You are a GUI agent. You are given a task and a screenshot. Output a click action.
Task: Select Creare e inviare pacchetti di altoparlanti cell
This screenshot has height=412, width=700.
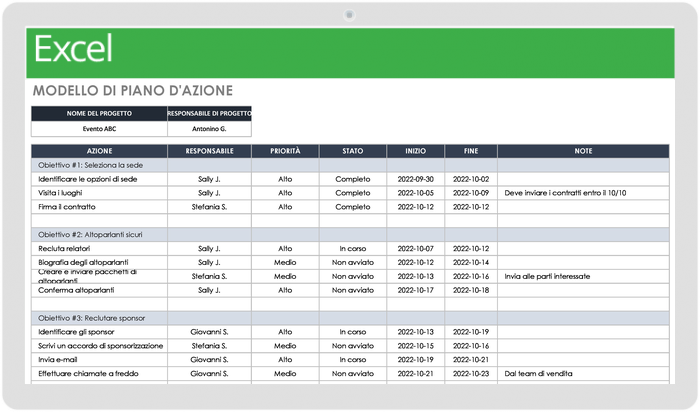click(99, 276)
